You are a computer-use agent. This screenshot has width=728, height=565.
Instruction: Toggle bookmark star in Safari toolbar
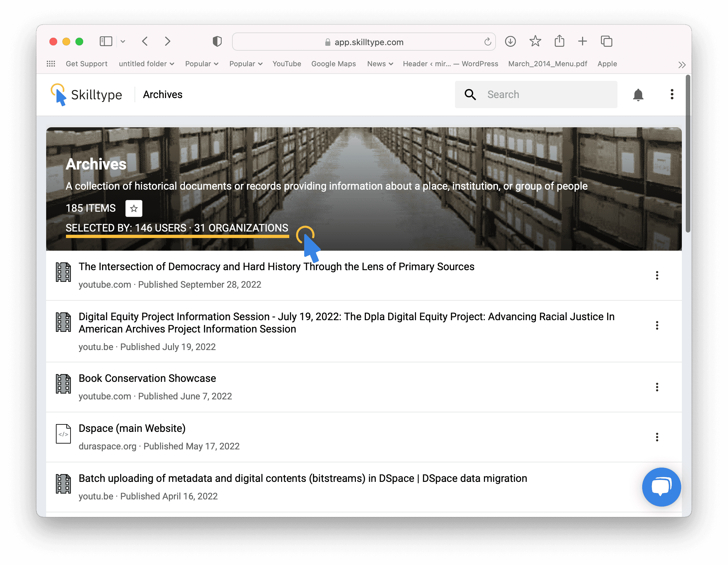tap(535, 42)
